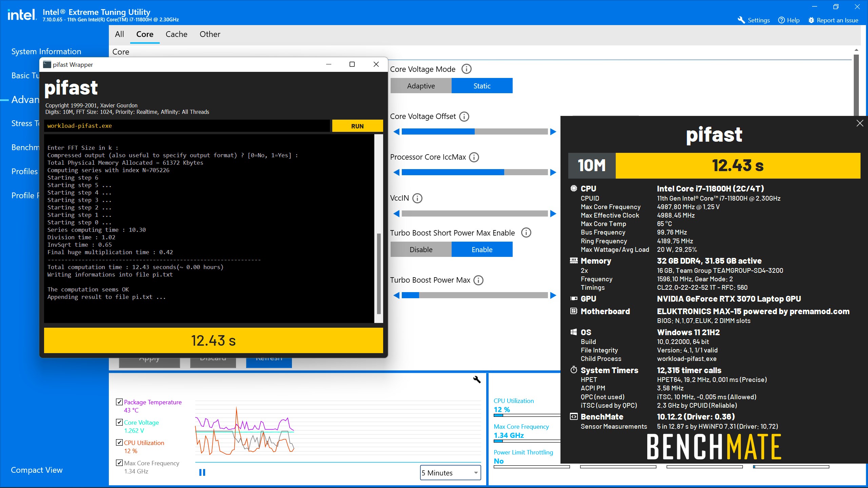The width and height of the screenshot is (868, 488).
Task: Adjust the Core Voltage Offset slider
Action: point(475,132)
